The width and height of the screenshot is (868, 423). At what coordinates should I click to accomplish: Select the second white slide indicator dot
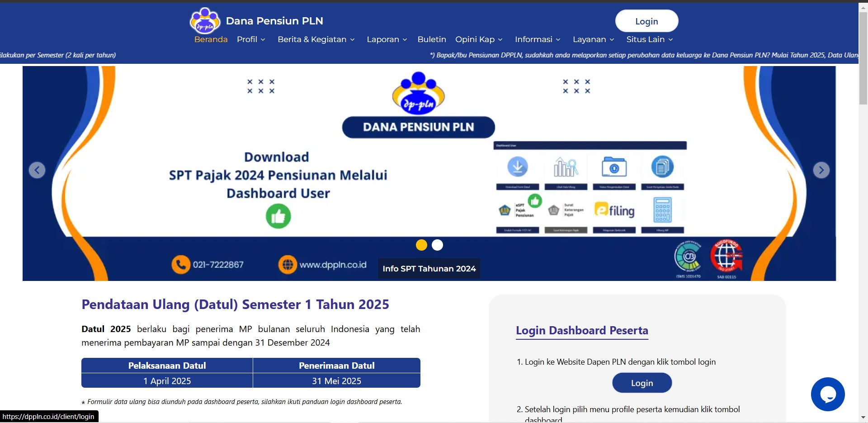pyautogui.click(x=437, y=245)
